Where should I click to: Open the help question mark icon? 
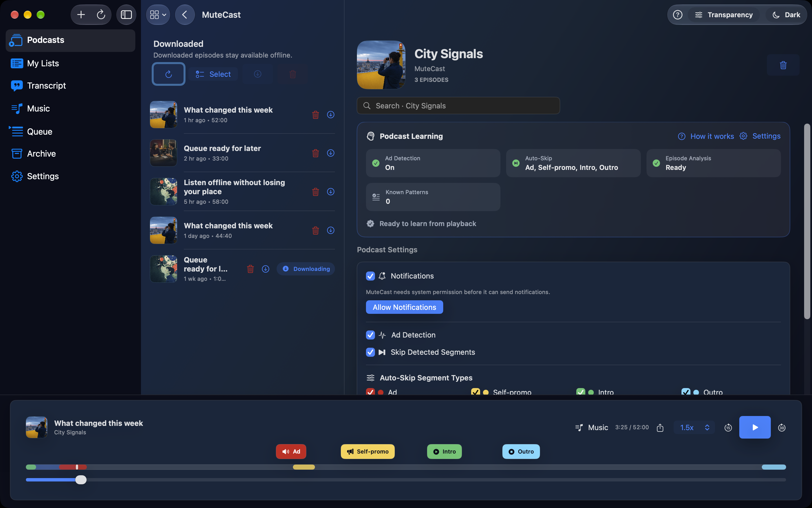[678, 15]
